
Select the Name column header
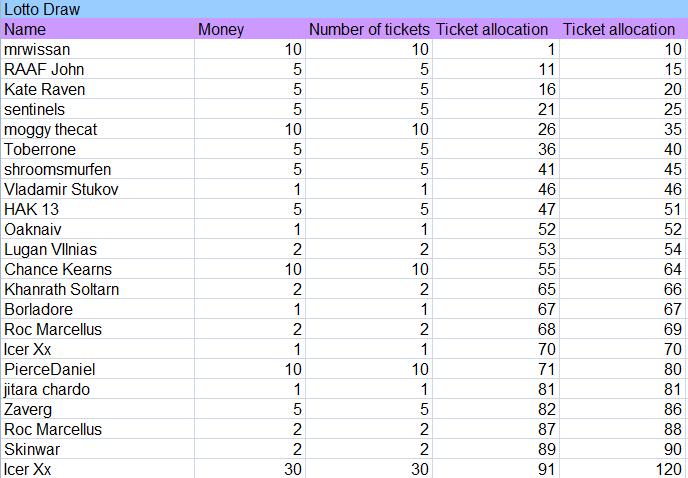tap(25, 30)
